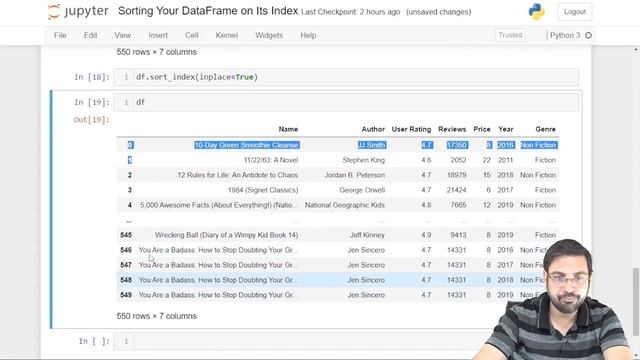Click the Name column header
The width and height of the screenshot is (640, 360).
[288, 129]
